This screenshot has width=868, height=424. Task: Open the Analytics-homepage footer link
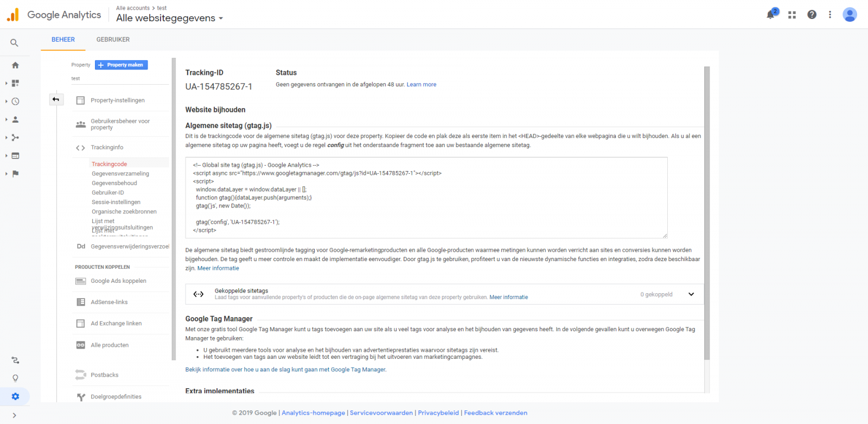[314, 413]
